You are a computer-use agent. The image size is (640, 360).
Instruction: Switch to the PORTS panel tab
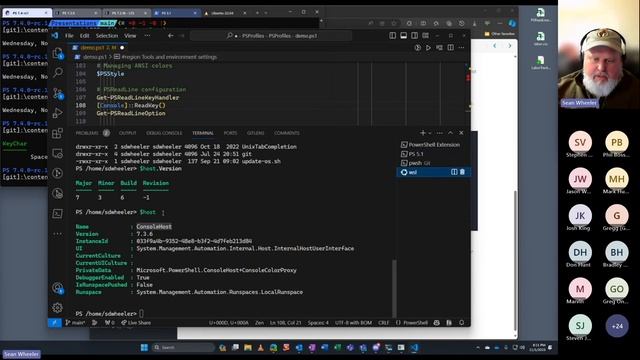click(x=230, y=133)
